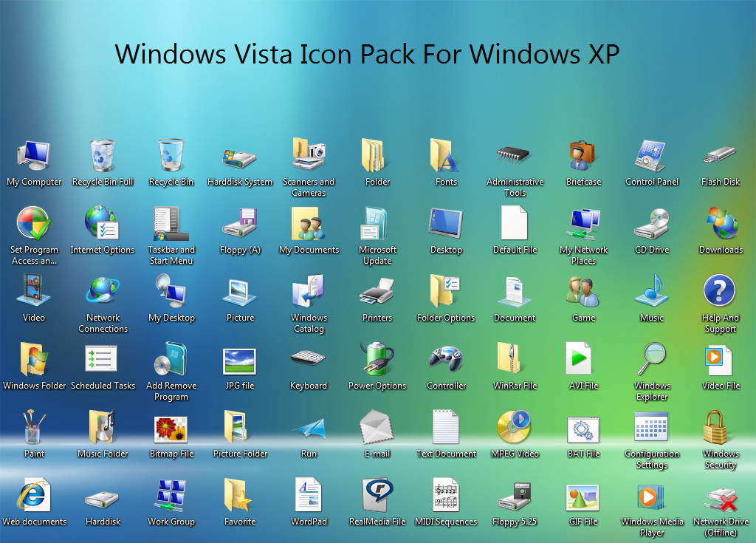Open Windows Media Player icon
Viewport: 756px width, 543px height.
click(650, 497)
